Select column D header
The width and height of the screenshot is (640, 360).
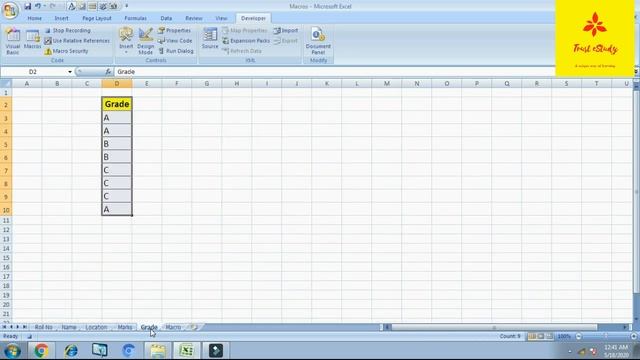[117, 83]
